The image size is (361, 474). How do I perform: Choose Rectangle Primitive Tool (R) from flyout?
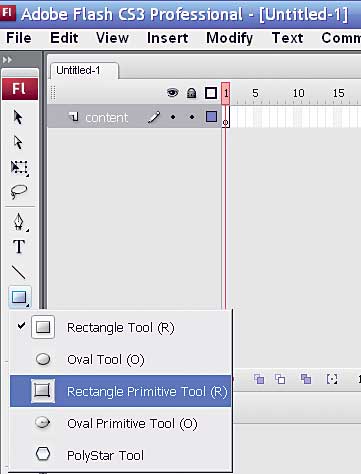point(120,391)
